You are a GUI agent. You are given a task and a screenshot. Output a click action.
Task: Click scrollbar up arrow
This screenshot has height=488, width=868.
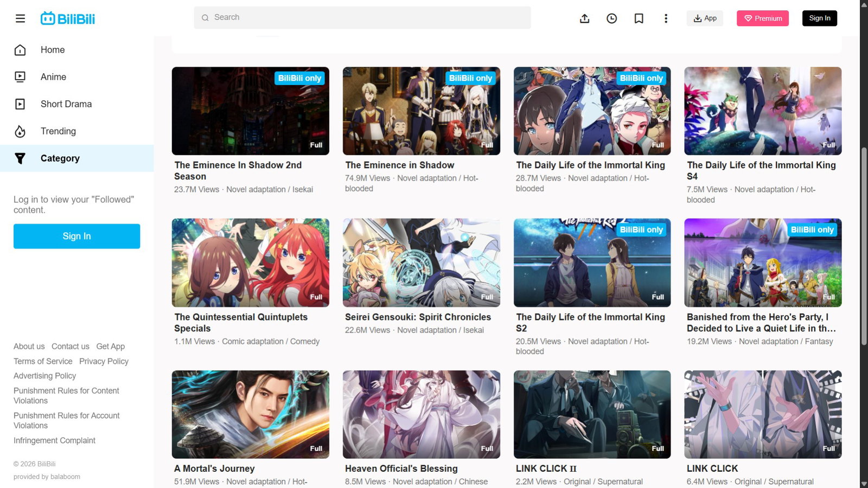click(864, 4)
